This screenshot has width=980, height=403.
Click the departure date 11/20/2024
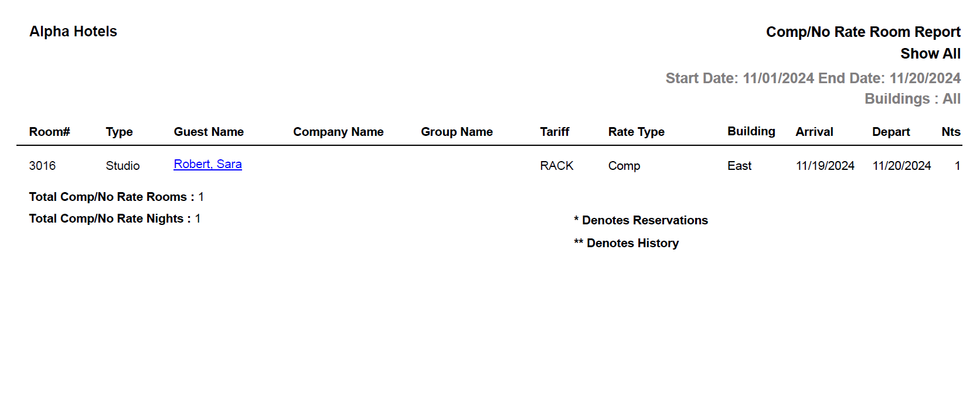coord(901,166)
